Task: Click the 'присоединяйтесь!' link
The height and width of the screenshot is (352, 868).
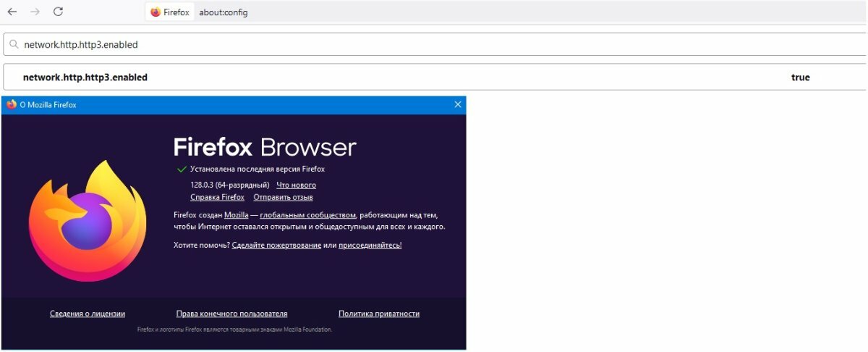Action: click(370, 246)
